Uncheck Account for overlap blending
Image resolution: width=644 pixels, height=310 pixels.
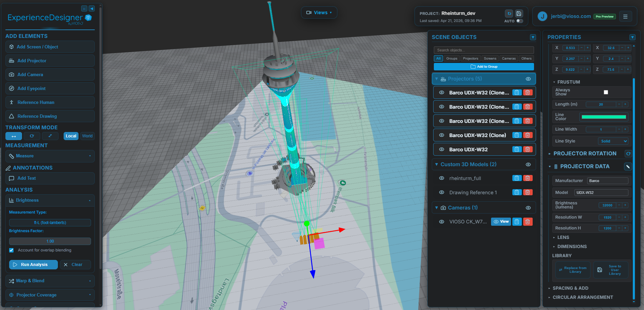(x=11, y=250)
